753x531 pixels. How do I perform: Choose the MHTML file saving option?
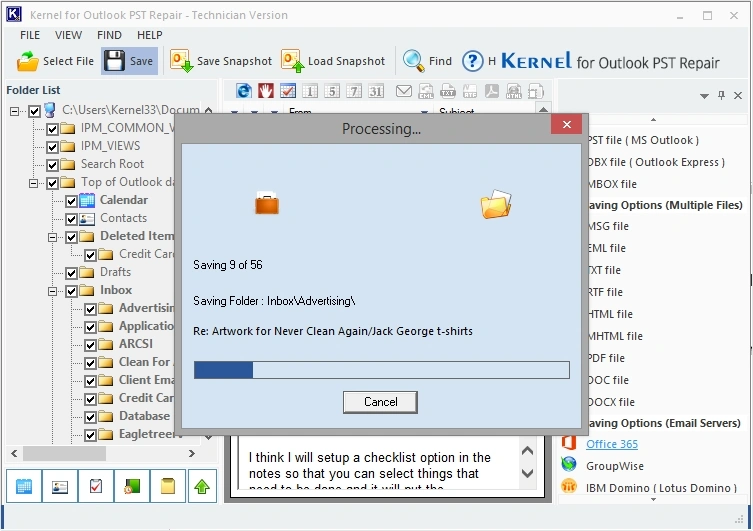pos(615,336)
